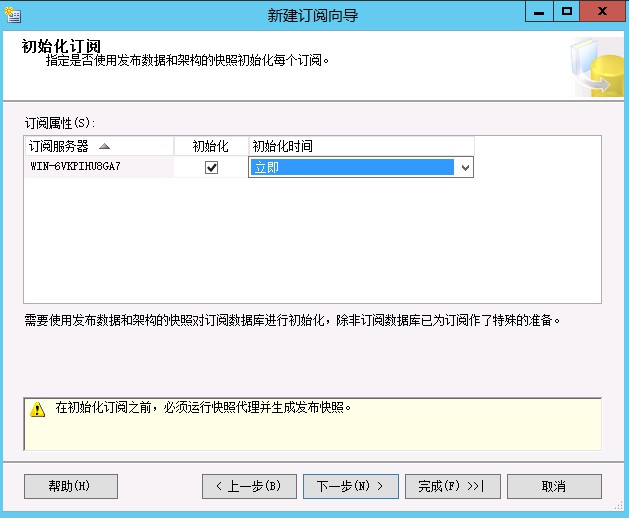Proceed with the 下一步(N) button
The width and height of the screenshot is (629, 518).
[351, 486]
